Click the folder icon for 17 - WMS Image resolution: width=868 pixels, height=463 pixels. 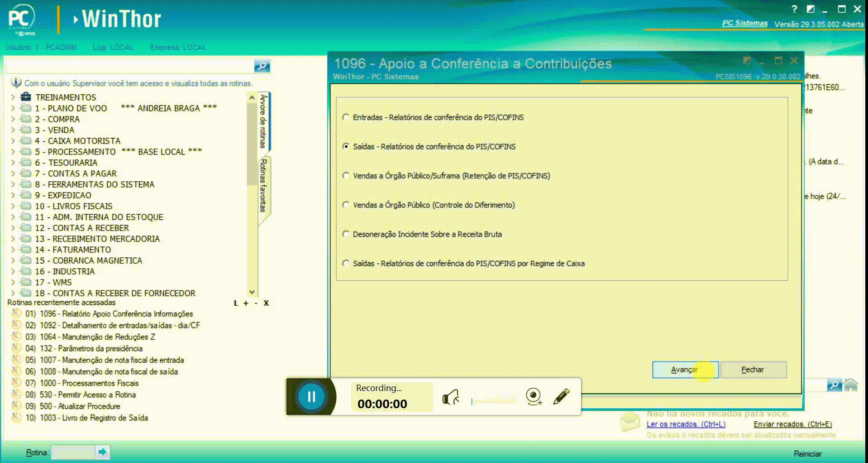(x=27, y=282)
